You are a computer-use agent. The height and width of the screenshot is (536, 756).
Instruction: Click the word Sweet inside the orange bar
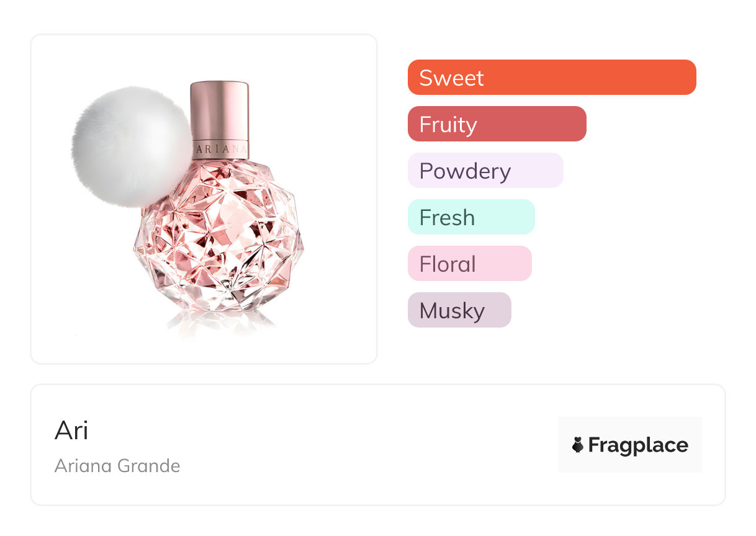pyautogui.click(x=451, y=78)
